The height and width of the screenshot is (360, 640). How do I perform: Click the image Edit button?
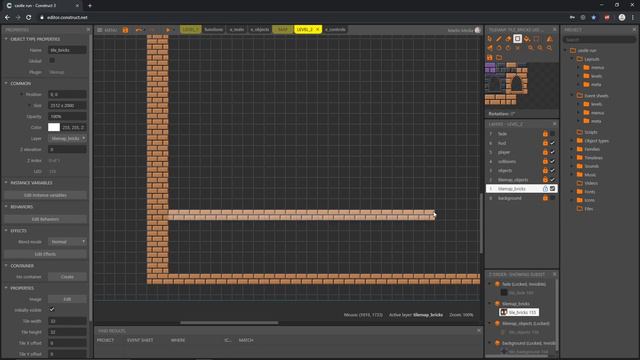point(67,299)
